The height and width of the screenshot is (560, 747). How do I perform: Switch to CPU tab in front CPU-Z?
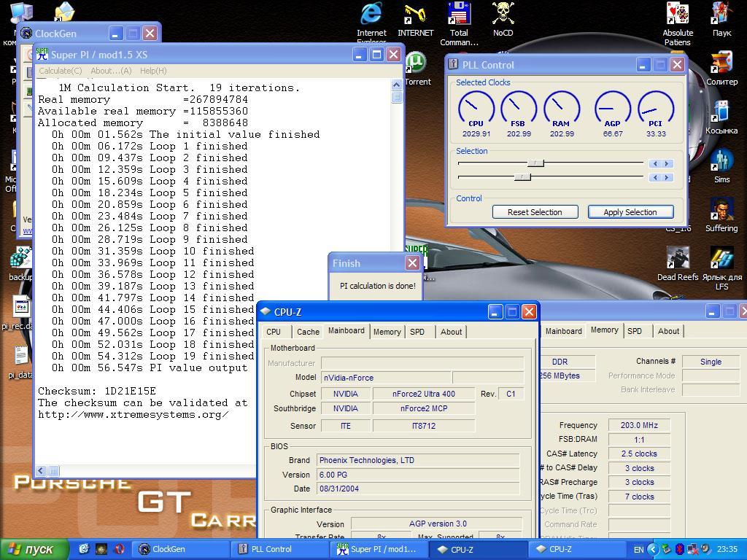click(274, 332)
